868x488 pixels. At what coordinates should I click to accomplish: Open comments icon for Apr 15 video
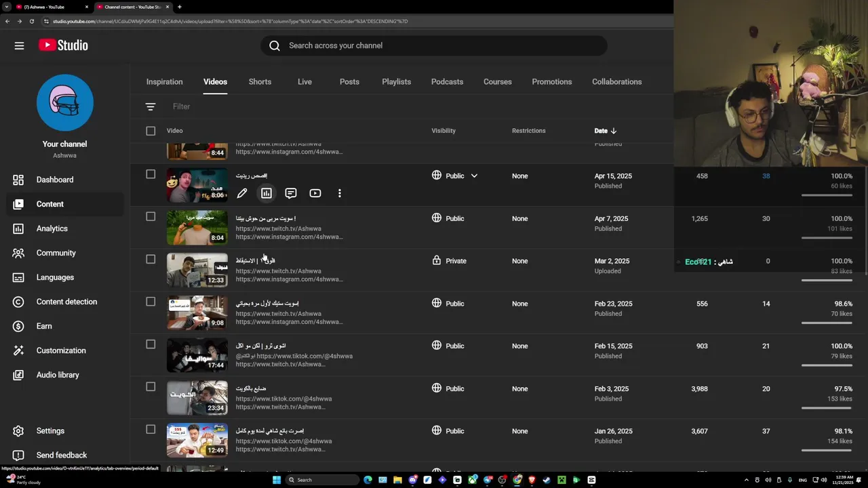(x=291, y=193)
